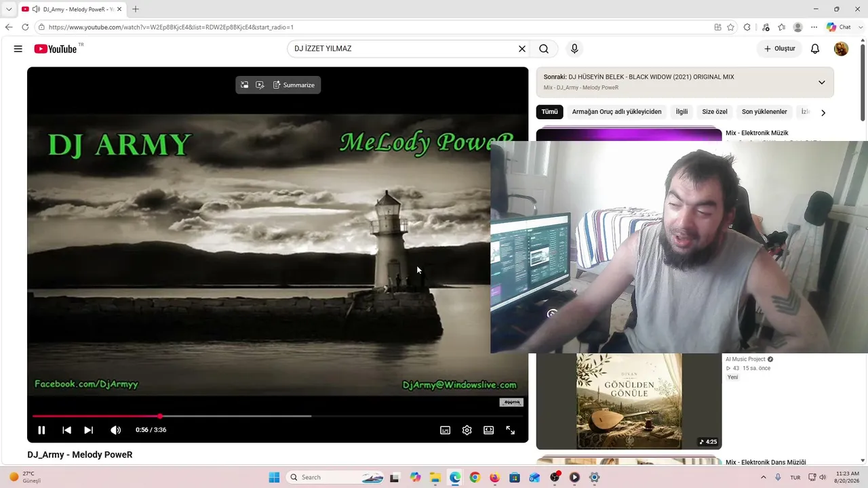Viewport: 868px width, 488px height.
Task: Open the Windows Start menu
Action: [x=274, y=477]
